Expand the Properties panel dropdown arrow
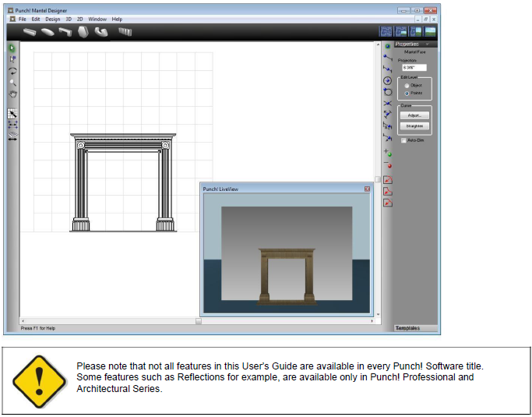532x417 pixels. point(428,44)
